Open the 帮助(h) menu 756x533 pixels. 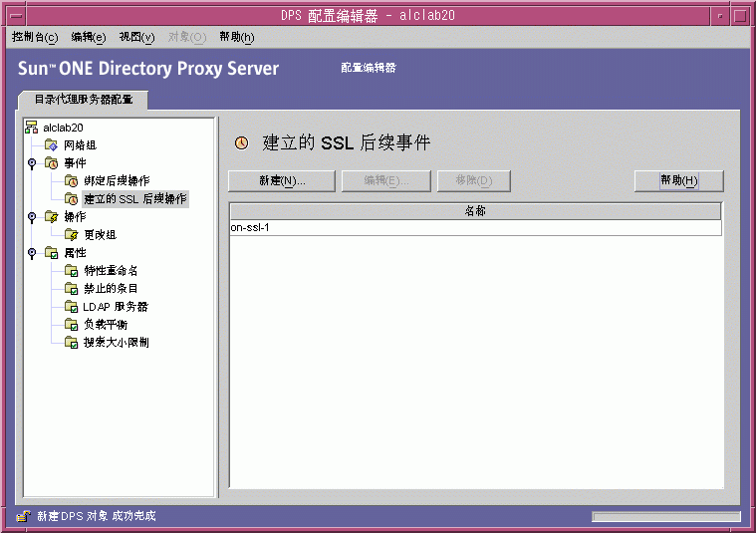coord(237,37)
